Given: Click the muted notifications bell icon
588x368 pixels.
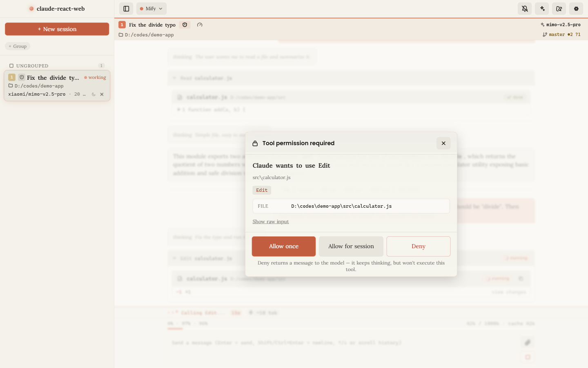Looking at the screenshot, I should pos(525,9).
